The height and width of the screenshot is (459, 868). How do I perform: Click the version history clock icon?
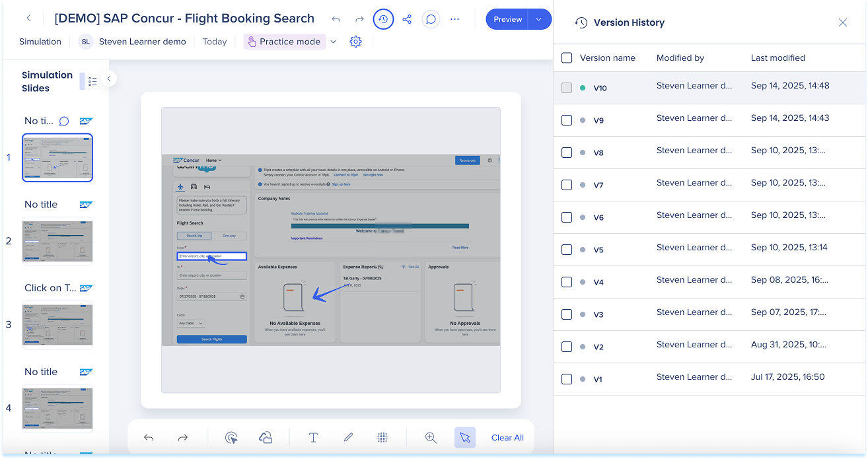click(383, 19)
